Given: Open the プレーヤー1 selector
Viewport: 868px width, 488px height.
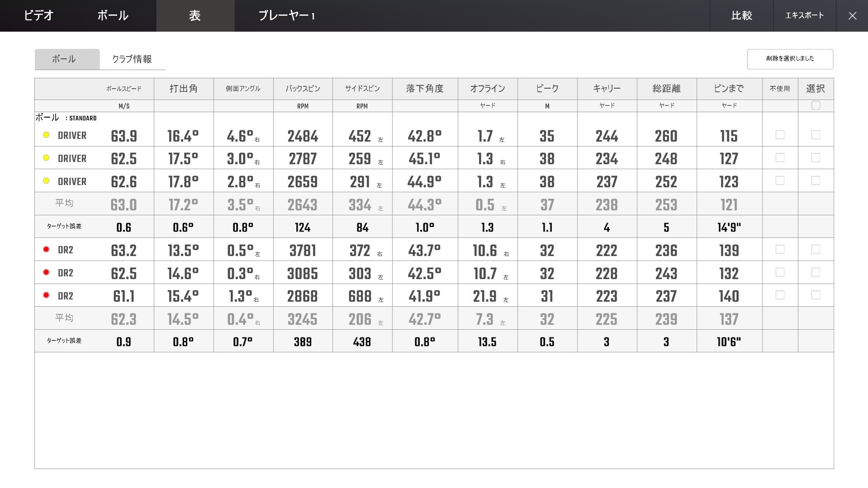Looking at the screenshot, I should [286, 16].
